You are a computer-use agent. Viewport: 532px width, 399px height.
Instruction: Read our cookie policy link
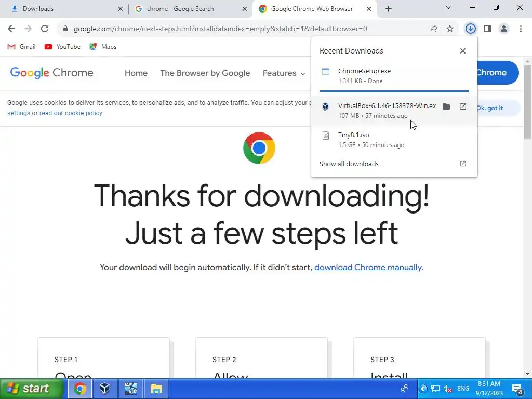[71, 113]
